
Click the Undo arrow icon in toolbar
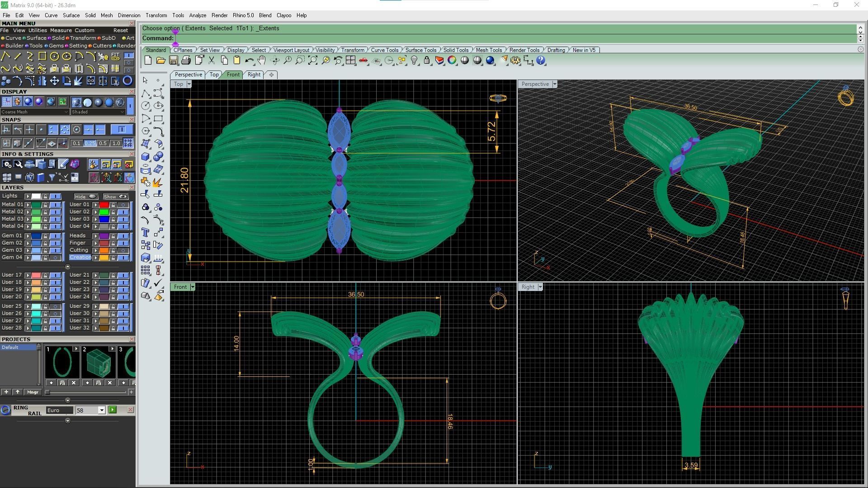click(249, 61)
